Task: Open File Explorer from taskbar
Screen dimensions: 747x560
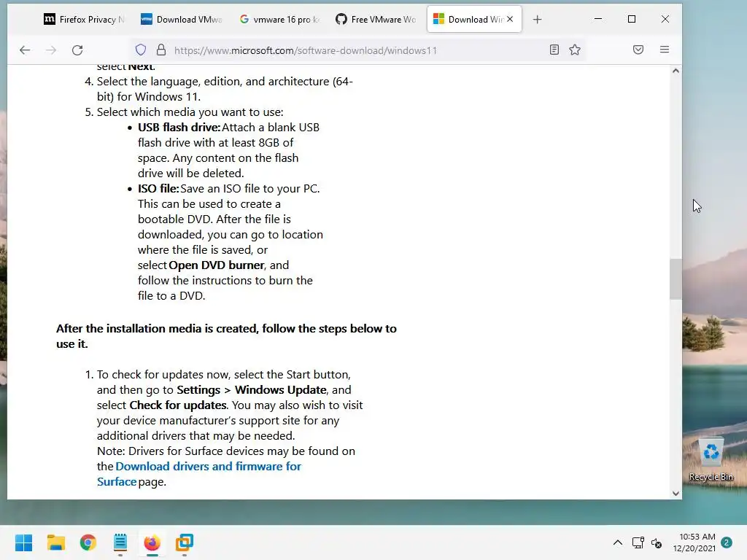Action: click(x=55, y=542)
